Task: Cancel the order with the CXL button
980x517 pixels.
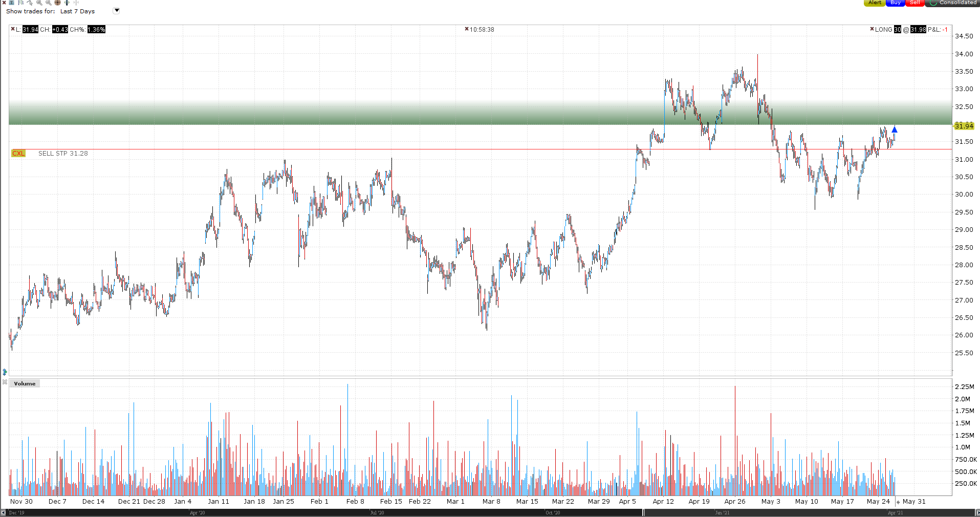Action: 18,153
